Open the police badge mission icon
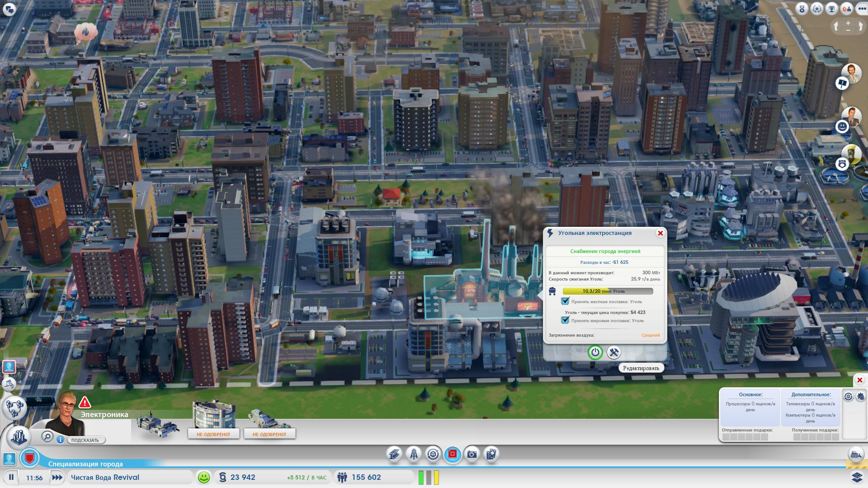 point(842,164)
